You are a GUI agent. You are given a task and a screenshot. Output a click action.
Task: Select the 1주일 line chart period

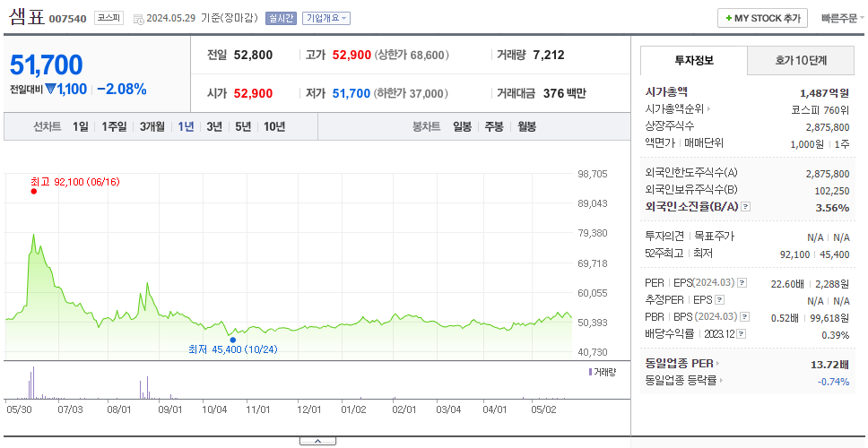coord(114,126)
